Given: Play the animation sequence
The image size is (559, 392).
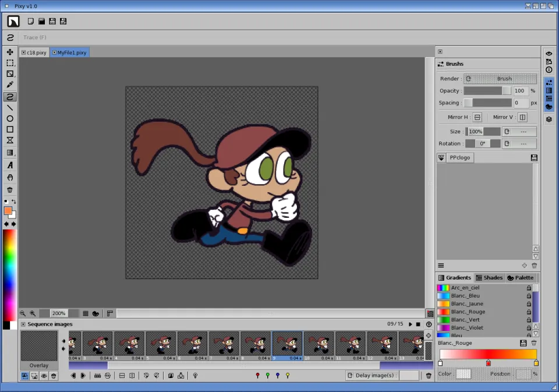Looking at the screenshot, I should point(410,324).
